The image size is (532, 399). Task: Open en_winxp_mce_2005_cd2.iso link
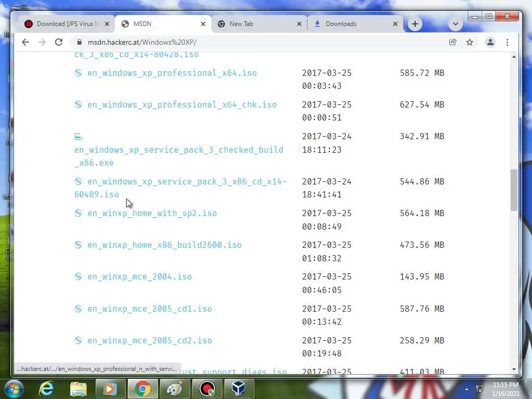click(x=150, y=340)
